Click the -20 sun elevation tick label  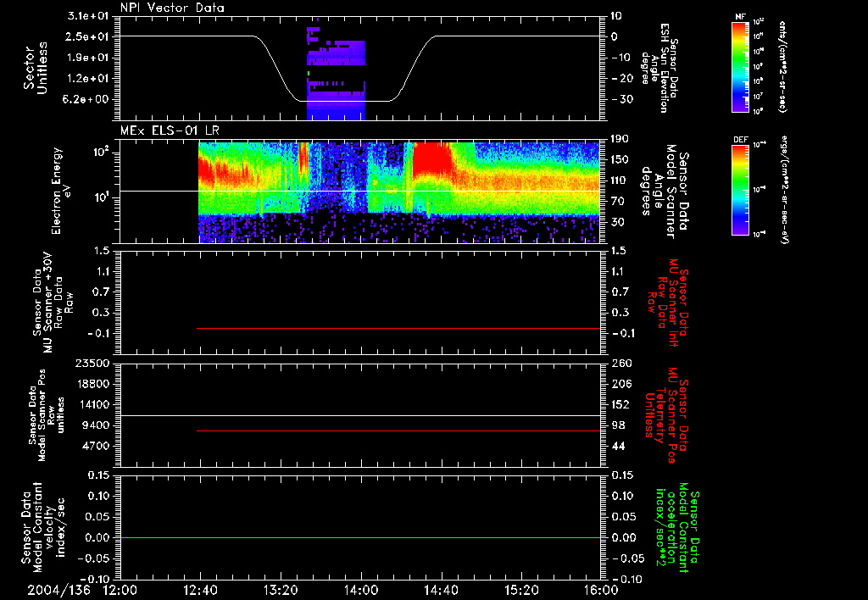(x=621, y=79)
